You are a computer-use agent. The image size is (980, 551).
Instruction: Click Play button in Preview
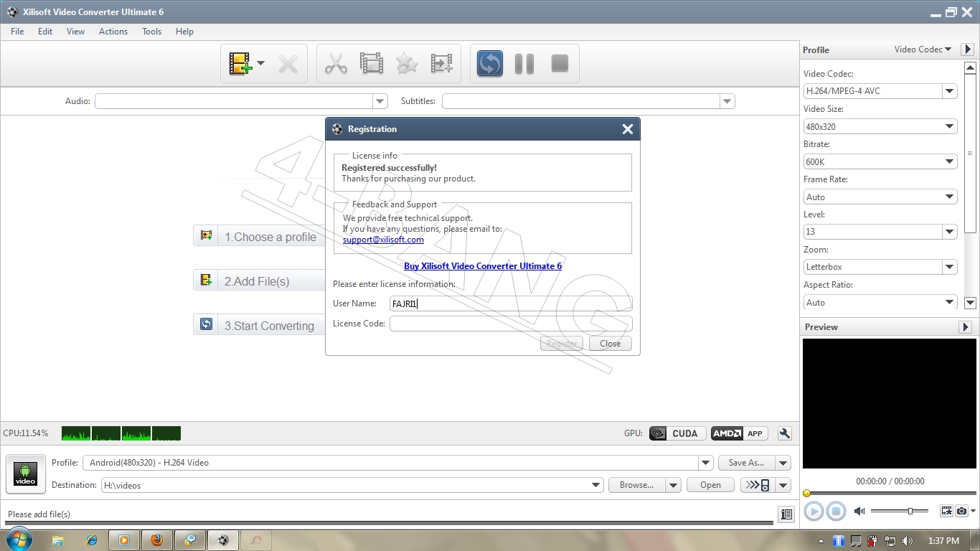814,511
